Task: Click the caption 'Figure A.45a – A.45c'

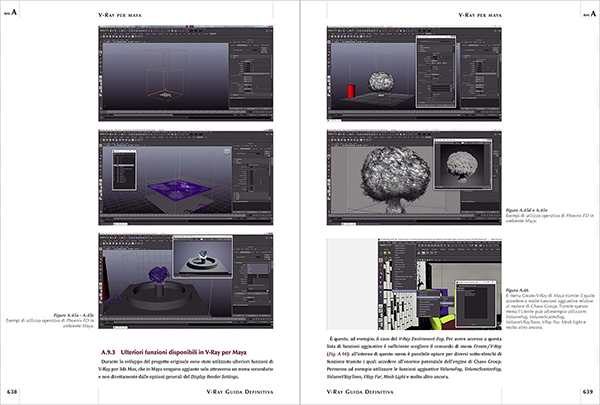Action: tap(73, 315)
